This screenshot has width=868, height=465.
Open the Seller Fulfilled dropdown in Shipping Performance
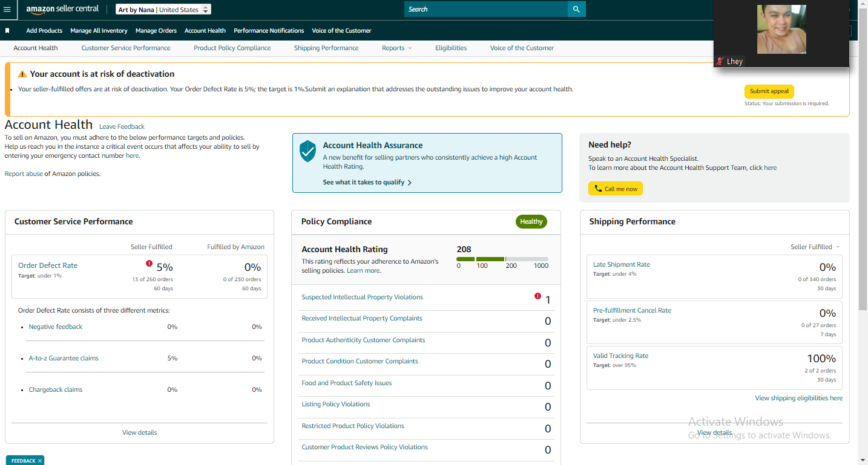point(815,247)
